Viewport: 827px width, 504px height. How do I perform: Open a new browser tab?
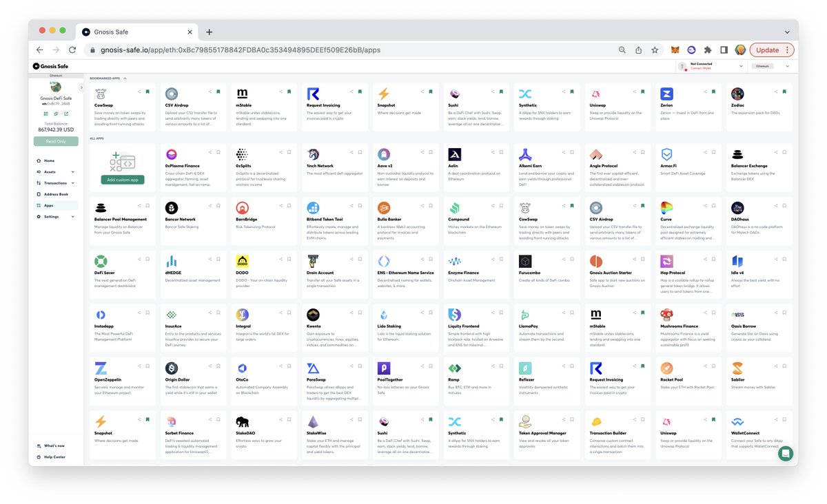[210, 32]
